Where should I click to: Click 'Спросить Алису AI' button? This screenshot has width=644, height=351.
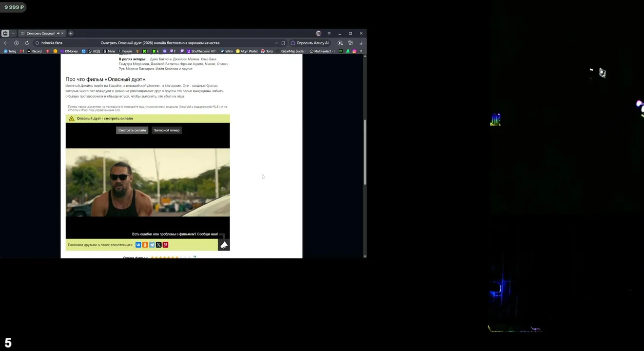310,43
